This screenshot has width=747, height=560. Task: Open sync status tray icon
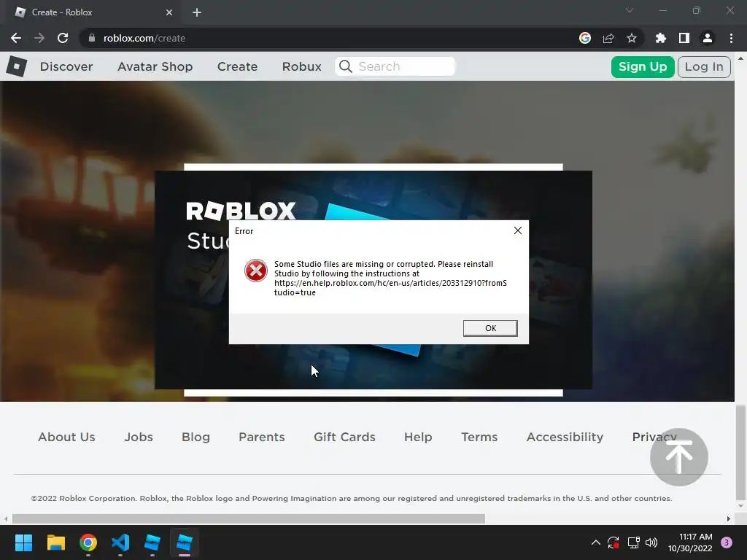pyautogui.click(x=613, y=542)
